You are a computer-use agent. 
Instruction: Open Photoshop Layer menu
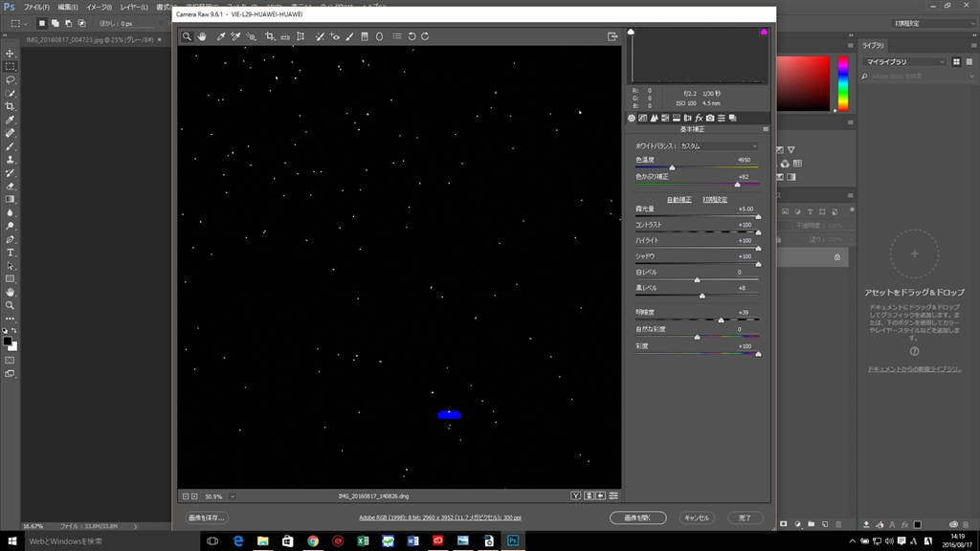tap(134, 7)
